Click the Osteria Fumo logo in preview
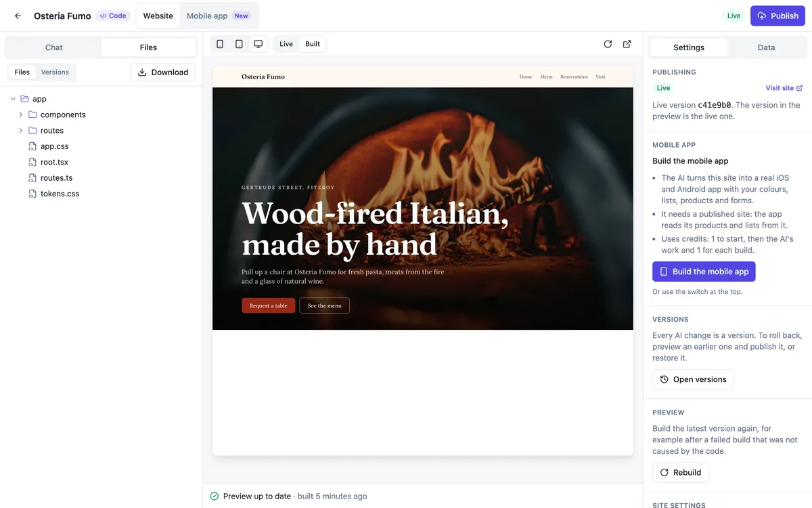Screen dimensions: 812x508 (x=263, y=77)
